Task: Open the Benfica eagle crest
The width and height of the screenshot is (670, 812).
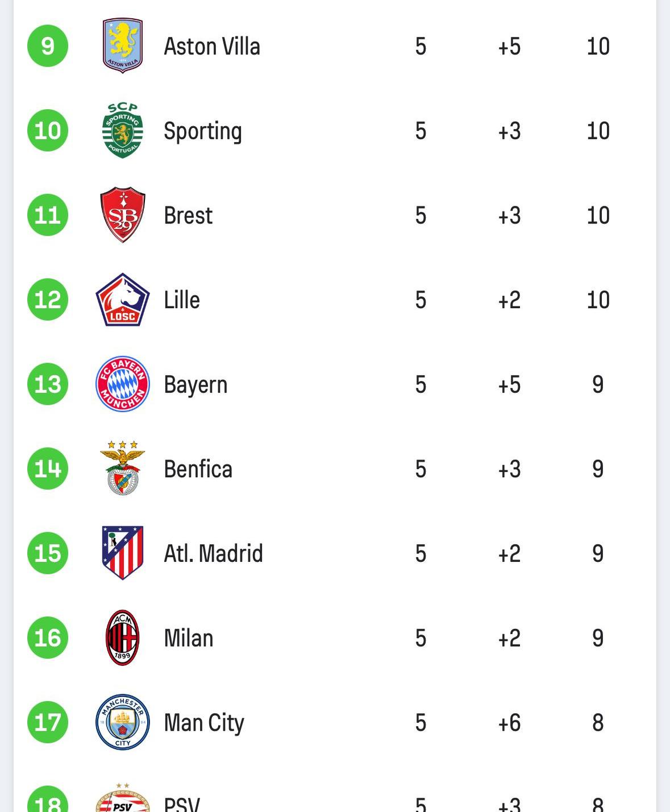Action: tap(122, 469)
